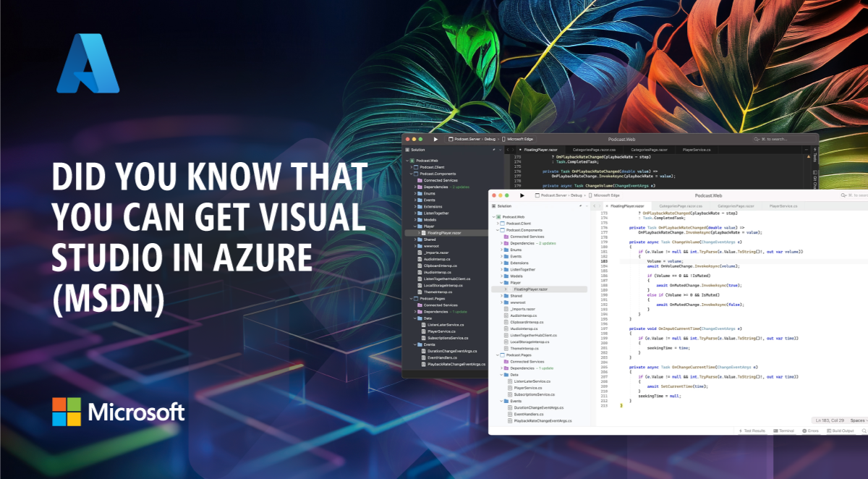
Task: Click the Run play button in dark window
Action: click(435, 139)
